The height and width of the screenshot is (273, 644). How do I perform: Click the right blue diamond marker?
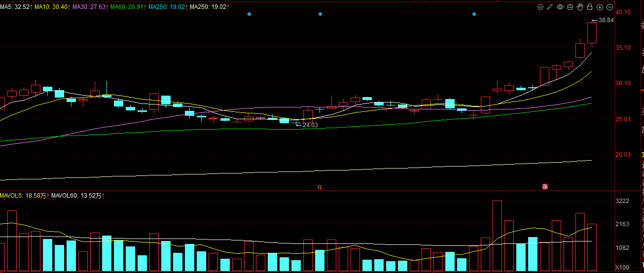pyautogui.click(x=474, y=14)
